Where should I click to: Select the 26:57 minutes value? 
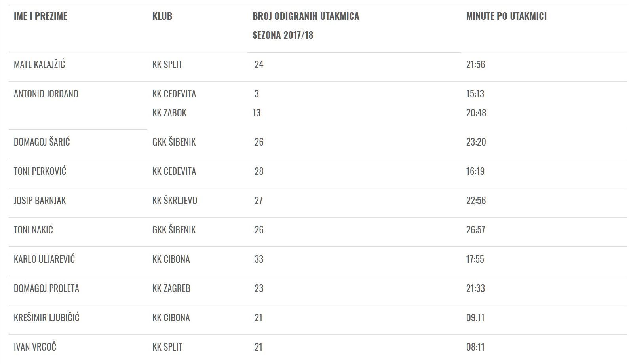[475, 230]
